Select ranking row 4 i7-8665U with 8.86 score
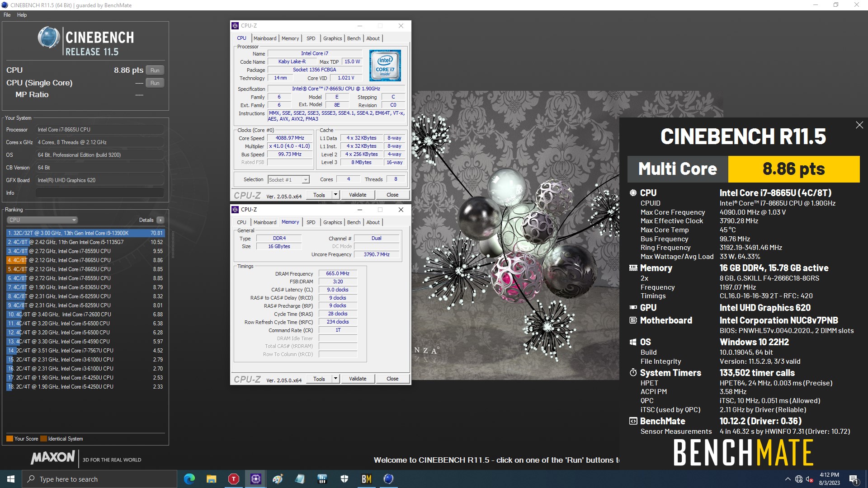This screenshot has width=868, height=488. (85, 260)
